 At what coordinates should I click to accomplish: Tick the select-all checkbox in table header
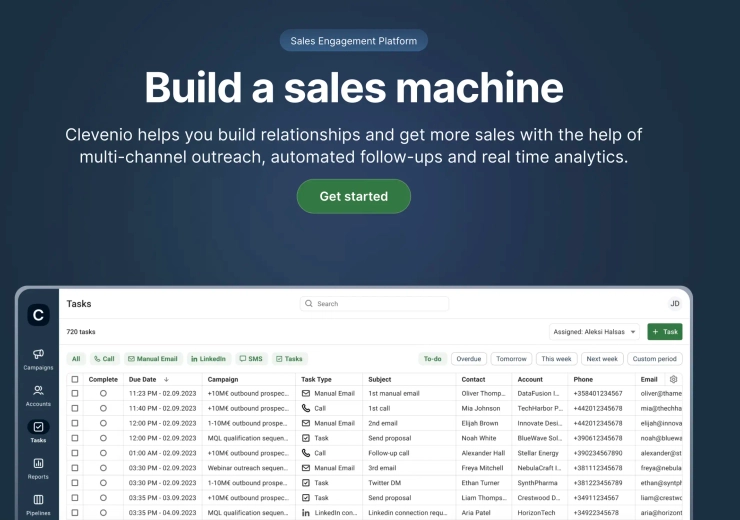(x=75, y=379)
